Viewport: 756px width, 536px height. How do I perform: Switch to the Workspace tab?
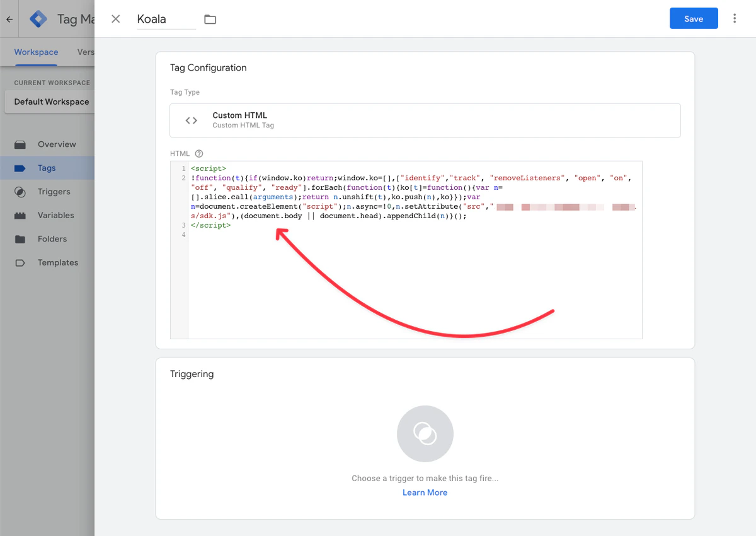point(36,52)
